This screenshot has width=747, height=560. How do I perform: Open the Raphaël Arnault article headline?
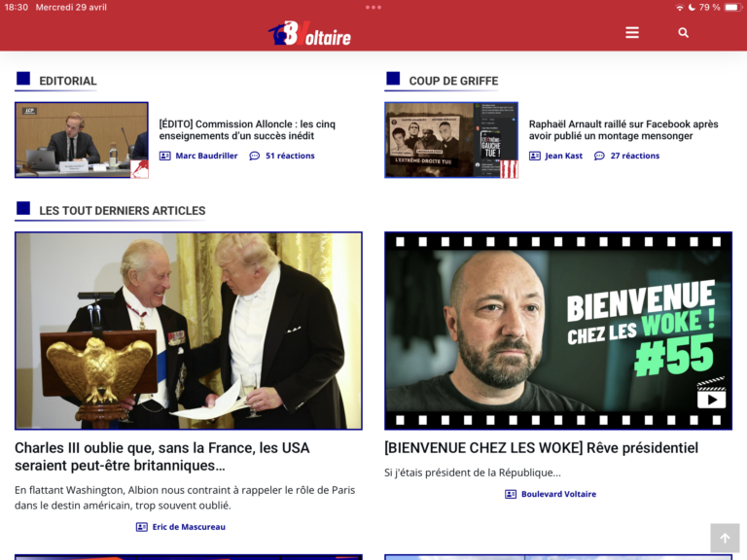coord(622,130)
